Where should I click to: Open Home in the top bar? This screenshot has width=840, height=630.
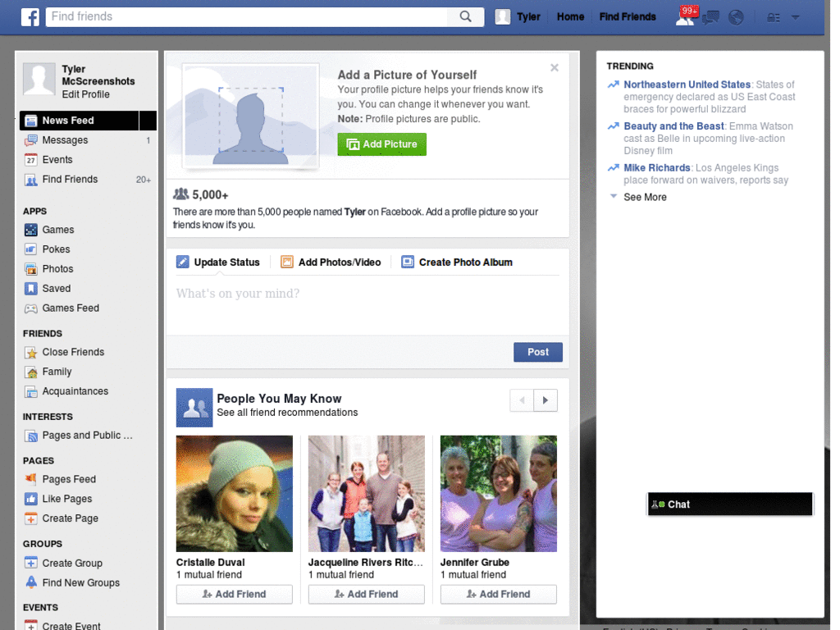click(571, 17)
